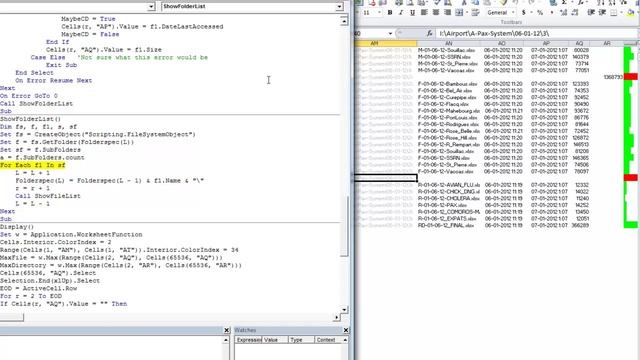
Task: Click the Fill Color bucket icon
Action: pyautogui.click(x=631, y=13)
